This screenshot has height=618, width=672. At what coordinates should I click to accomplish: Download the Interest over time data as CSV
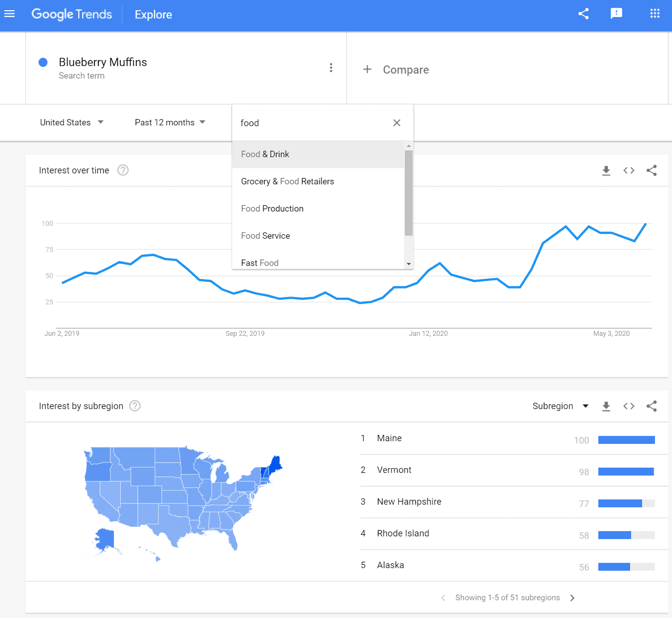(x=606, y=170)
